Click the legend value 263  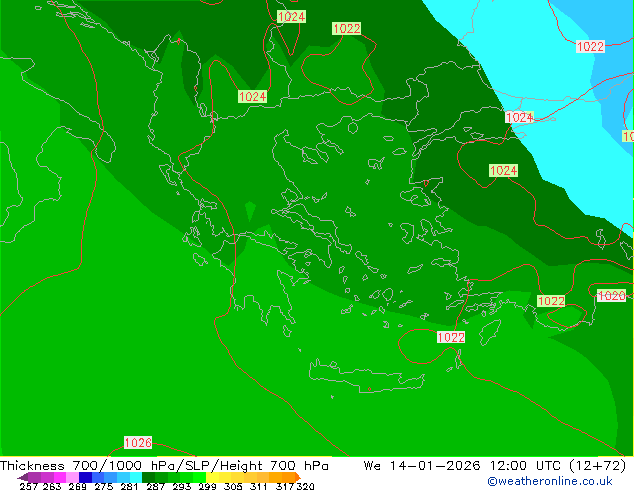pyautogui.click(x=52, y=486)
